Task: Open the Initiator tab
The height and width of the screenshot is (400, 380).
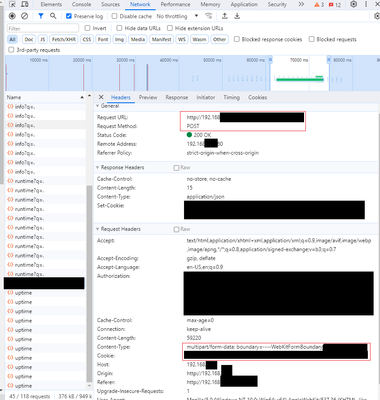Action: tap(206, 97)
